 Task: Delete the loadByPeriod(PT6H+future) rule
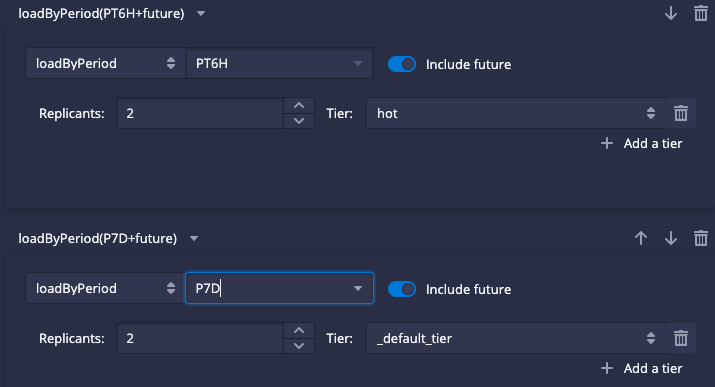coord(700,13)
